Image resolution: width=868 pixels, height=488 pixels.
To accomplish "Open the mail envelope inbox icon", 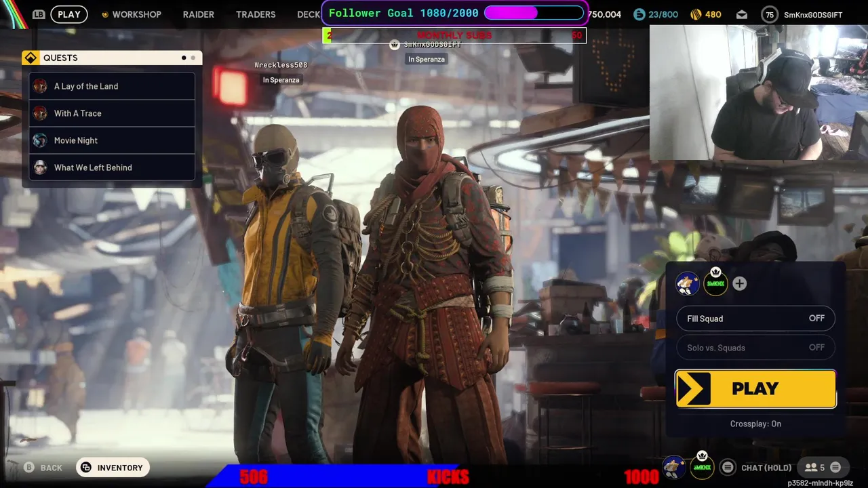I will [741, 14].
